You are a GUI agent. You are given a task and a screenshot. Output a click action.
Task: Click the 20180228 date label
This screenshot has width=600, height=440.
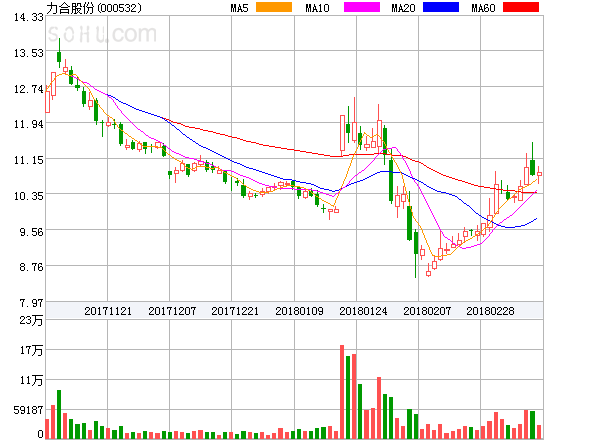coord(490,311)
